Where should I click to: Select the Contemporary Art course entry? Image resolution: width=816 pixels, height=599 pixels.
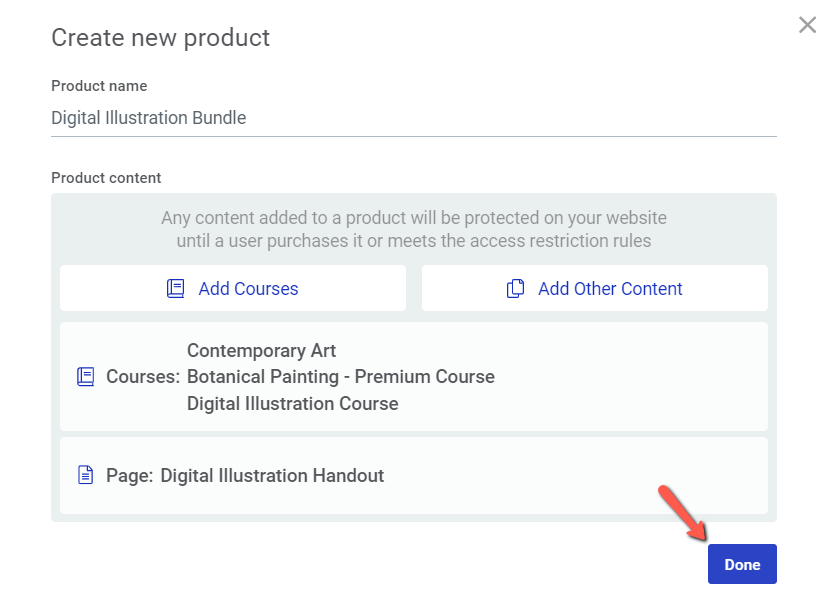[261, 351]
